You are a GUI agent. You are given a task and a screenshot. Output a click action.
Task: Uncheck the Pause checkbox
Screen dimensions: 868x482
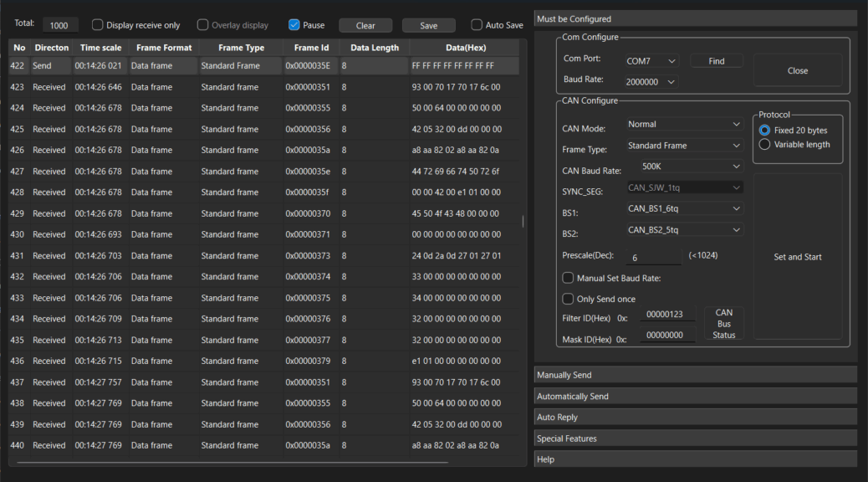click(294, 25)
